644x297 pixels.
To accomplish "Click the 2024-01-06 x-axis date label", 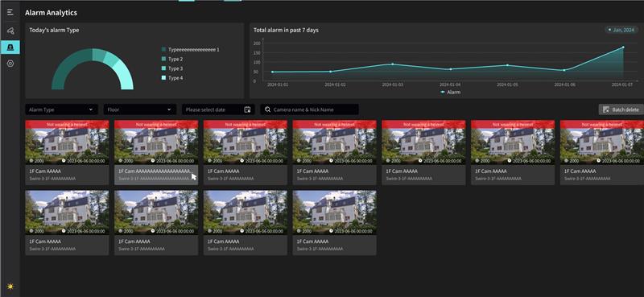I will [x=565, y=85].
